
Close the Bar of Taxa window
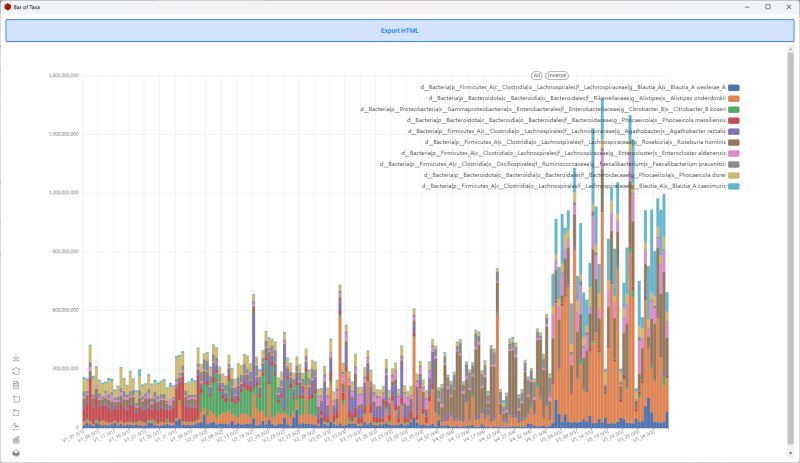coord(788,7)
